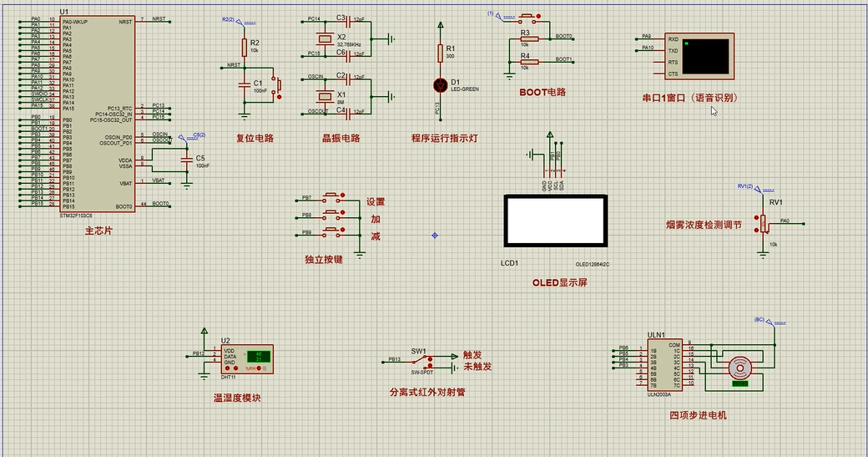Click the reset push button beside C1
The image size is (868, 457).
point(276,85)
